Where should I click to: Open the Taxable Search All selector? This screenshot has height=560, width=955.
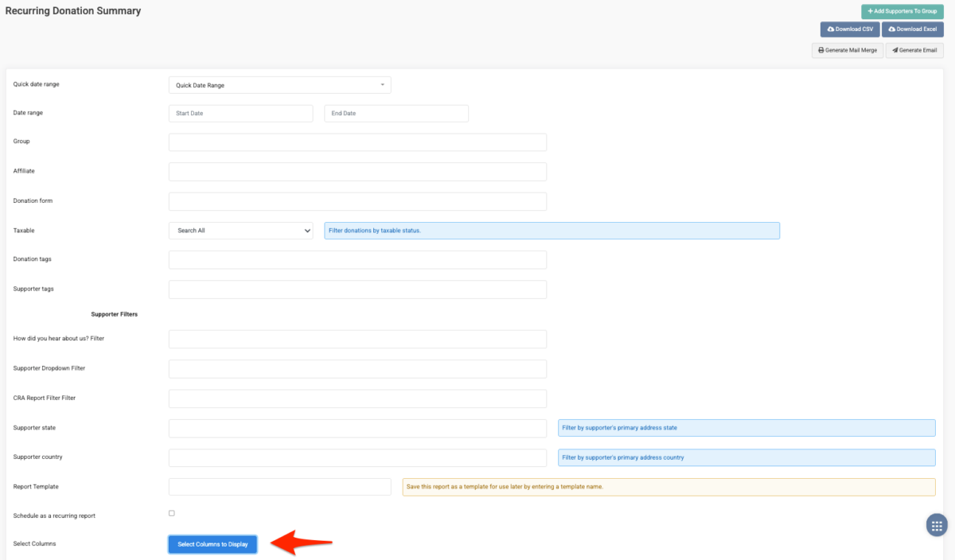[x=240, y=230]
